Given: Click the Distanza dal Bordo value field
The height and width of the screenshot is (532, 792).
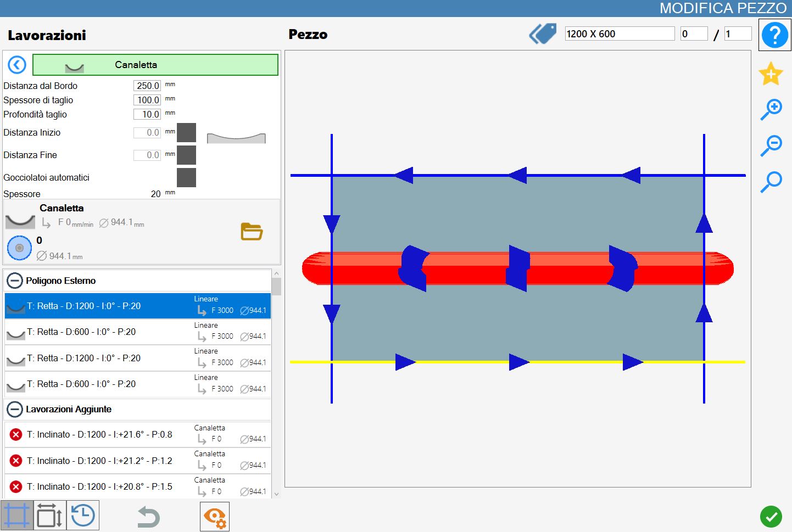Looking at the screenshot, I should (x=147, y=86).
